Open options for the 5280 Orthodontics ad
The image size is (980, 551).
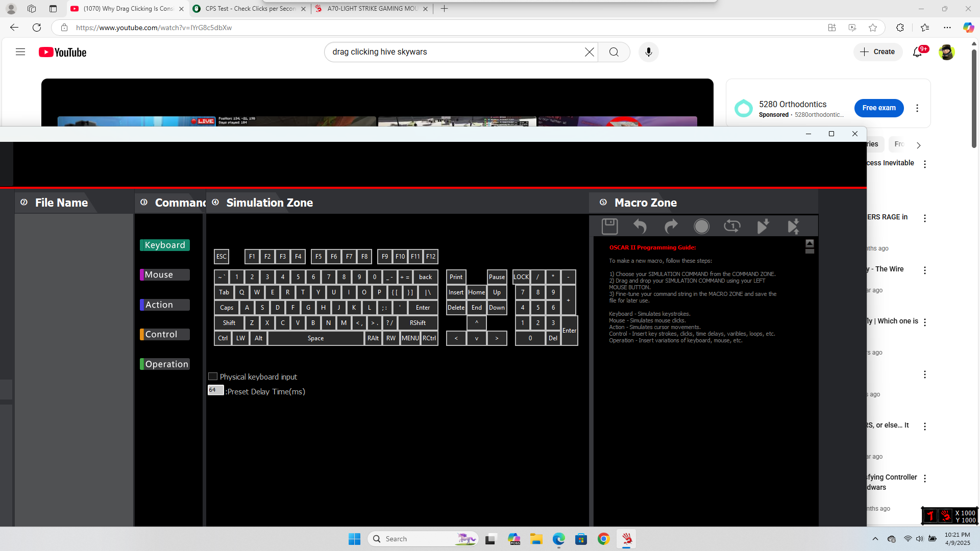pyautogui.click(x=917, y=108)
